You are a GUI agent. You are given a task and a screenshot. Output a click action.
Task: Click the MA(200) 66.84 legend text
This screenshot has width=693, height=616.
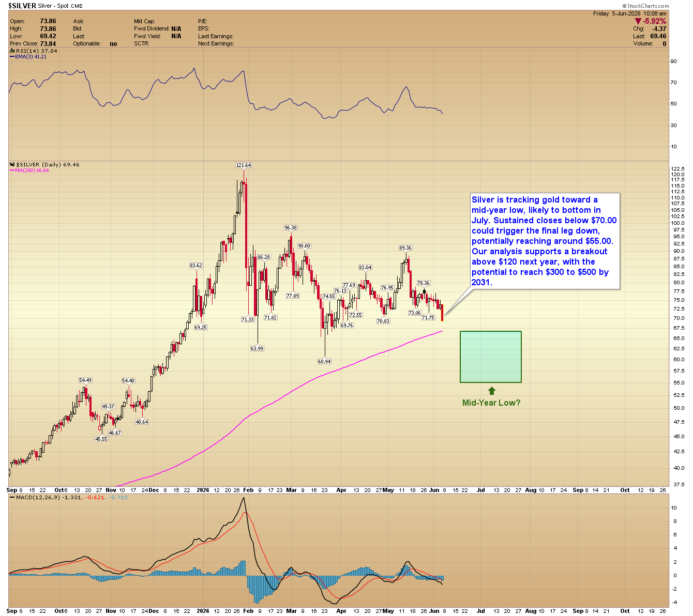click(32, 171)
